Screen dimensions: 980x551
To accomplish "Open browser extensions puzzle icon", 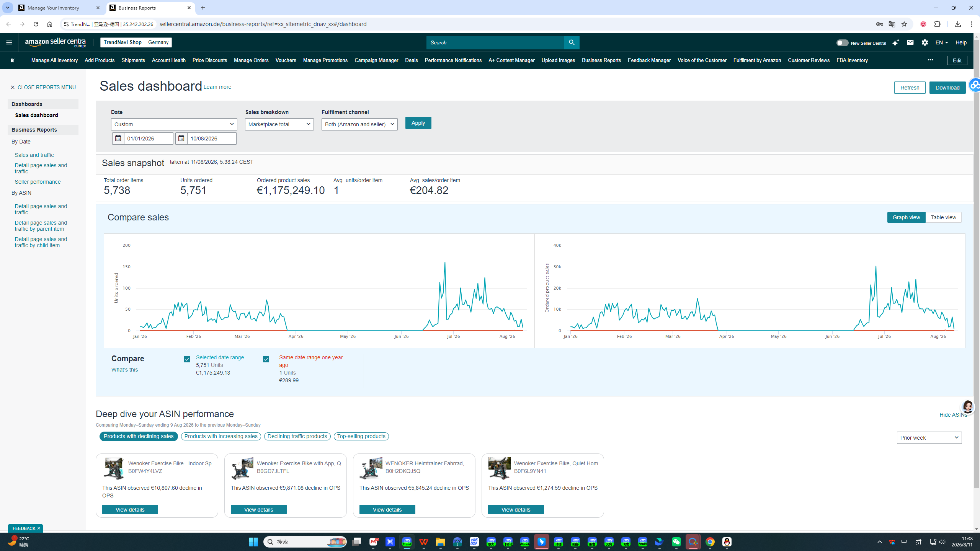I will point(938,24).
